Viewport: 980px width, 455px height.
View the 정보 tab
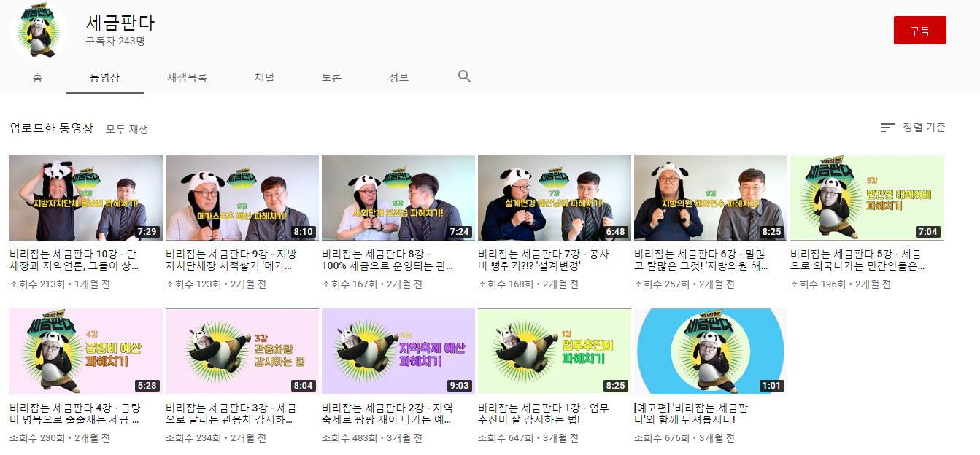(x=398, y=77)
